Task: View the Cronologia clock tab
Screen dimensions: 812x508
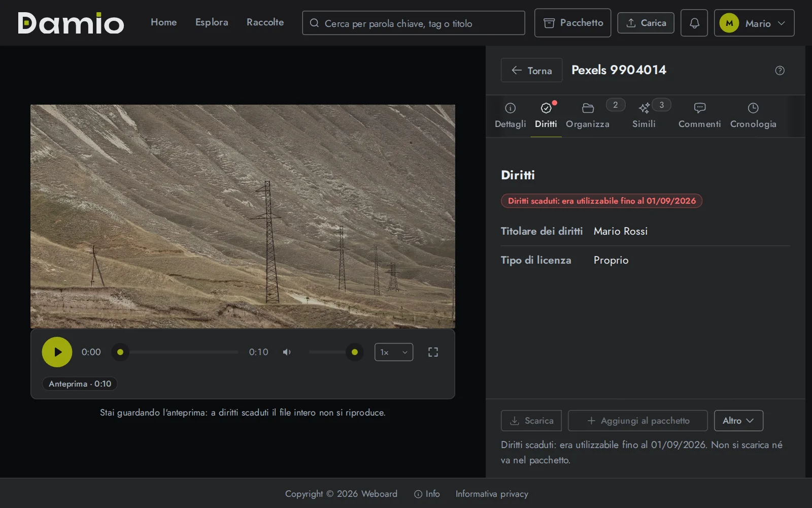Action: point(753,116)
